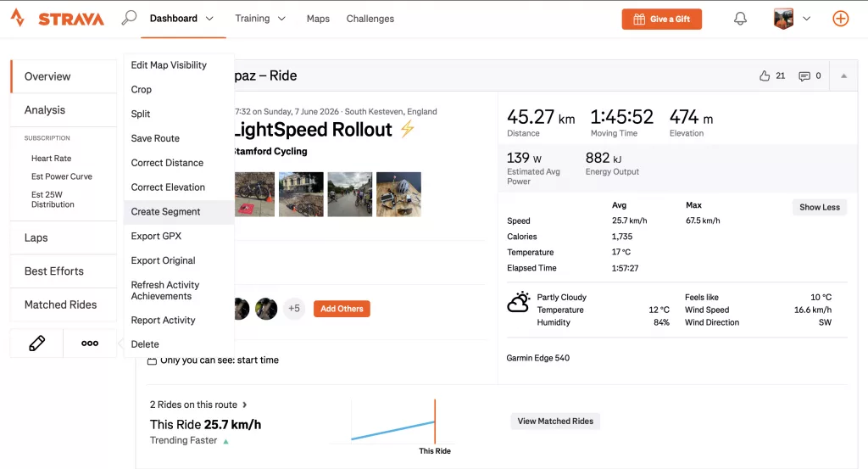Click the +5 more participants bubble
Screen dimensions: 868x469
coord(294,309)
